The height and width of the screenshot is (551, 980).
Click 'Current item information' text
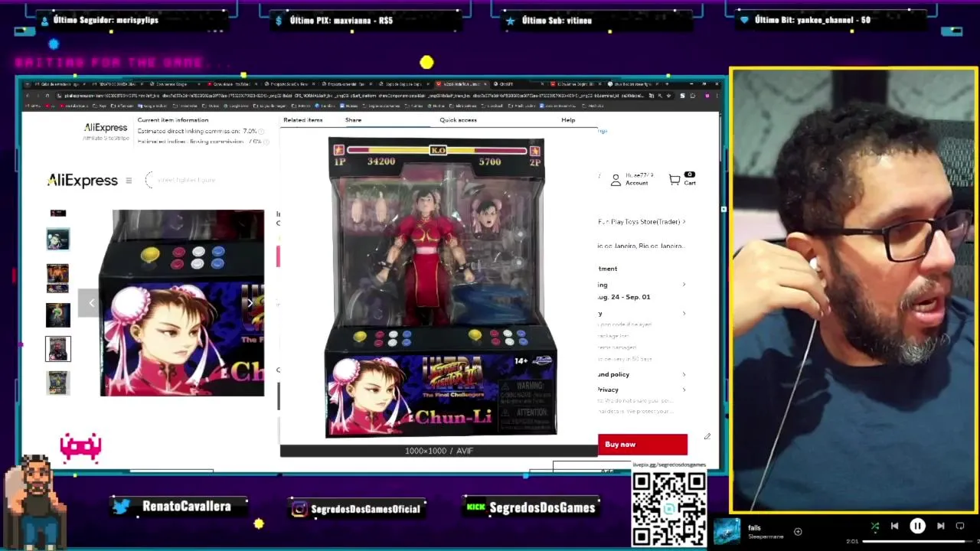173,120
